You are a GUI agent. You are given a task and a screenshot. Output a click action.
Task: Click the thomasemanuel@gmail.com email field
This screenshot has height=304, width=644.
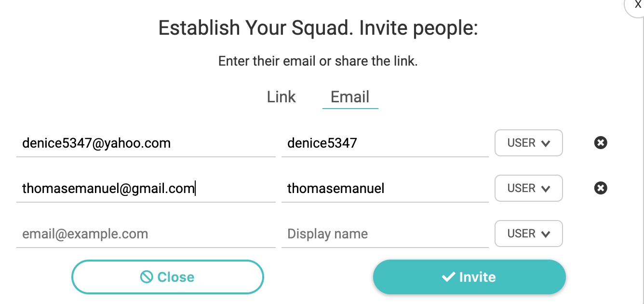pyautogui.click(x=146, y=189)
